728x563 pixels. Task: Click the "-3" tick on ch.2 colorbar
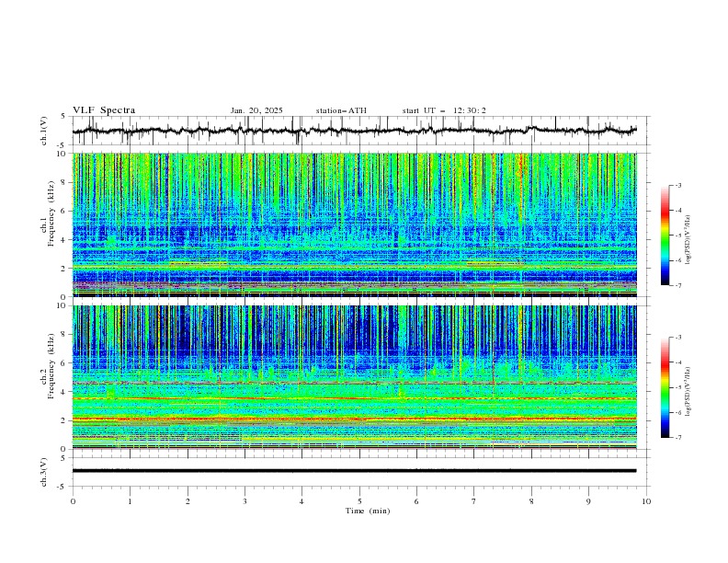(x=678, y=338)
